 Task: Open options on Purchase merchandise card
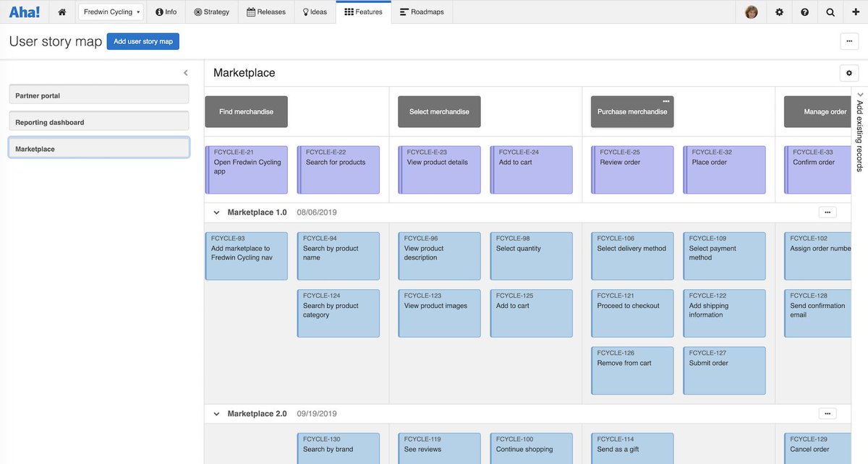[665, 101]
